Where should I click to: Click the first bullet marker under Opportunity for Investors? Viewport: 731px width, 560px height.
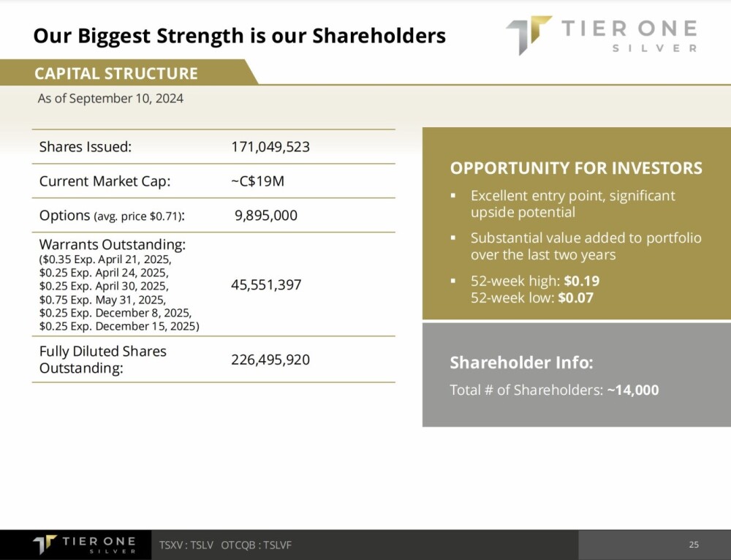click(453, 196)
